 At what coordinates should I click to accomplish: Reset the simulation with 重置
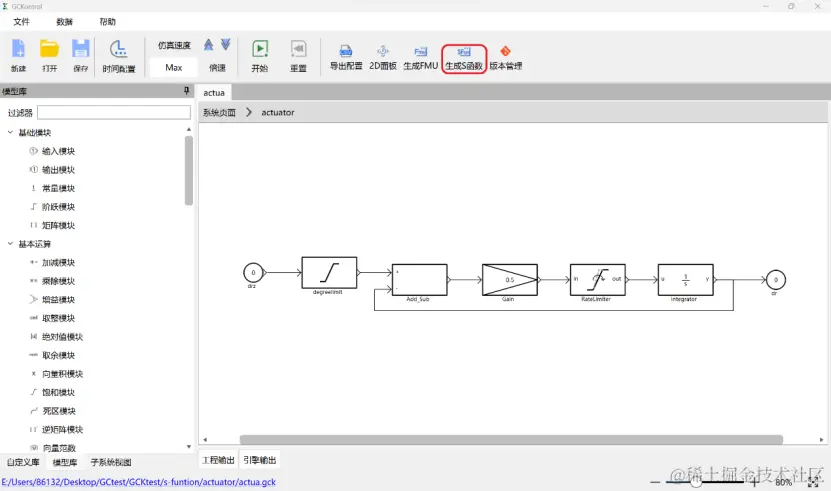coord(298,55)
